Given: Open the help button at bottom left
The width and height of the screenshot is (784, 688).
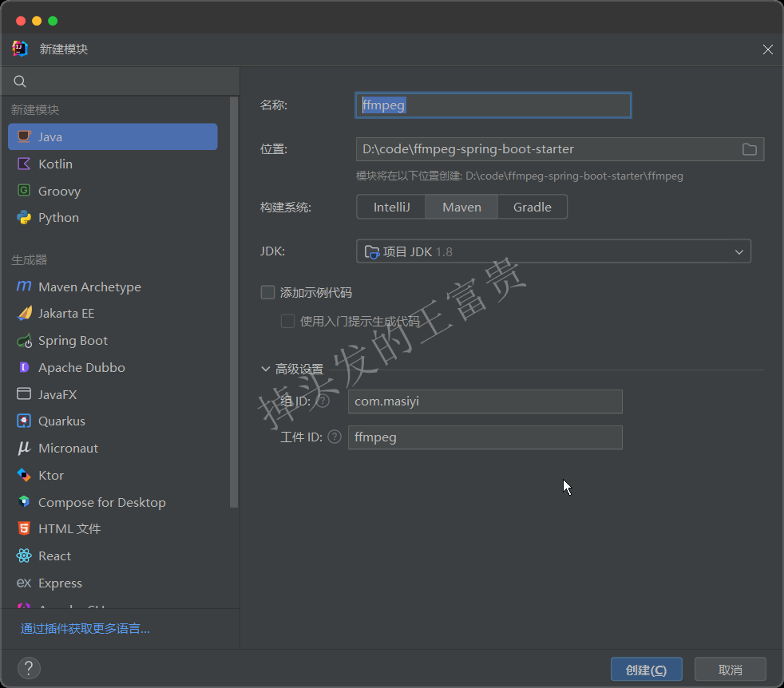Looking at the screenshot, I should pyautogui.click(x=29, y=668).
